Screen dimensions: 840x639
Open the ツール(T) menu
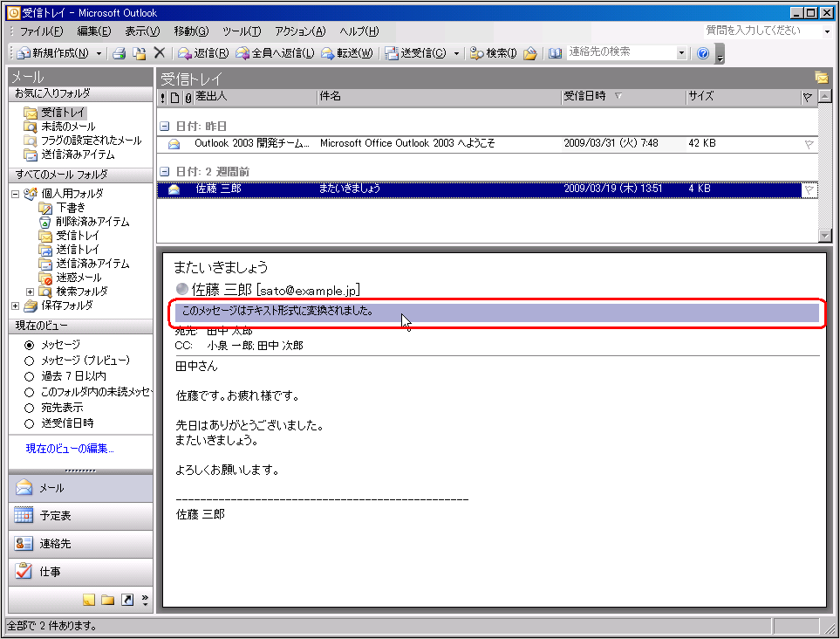click(242, 31)
